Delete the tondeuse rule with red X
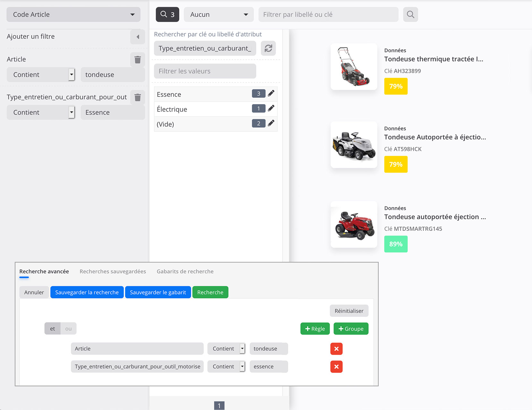The width and height of the screenshot is (532, 410). pyautogui.click(x=336, y=349)
